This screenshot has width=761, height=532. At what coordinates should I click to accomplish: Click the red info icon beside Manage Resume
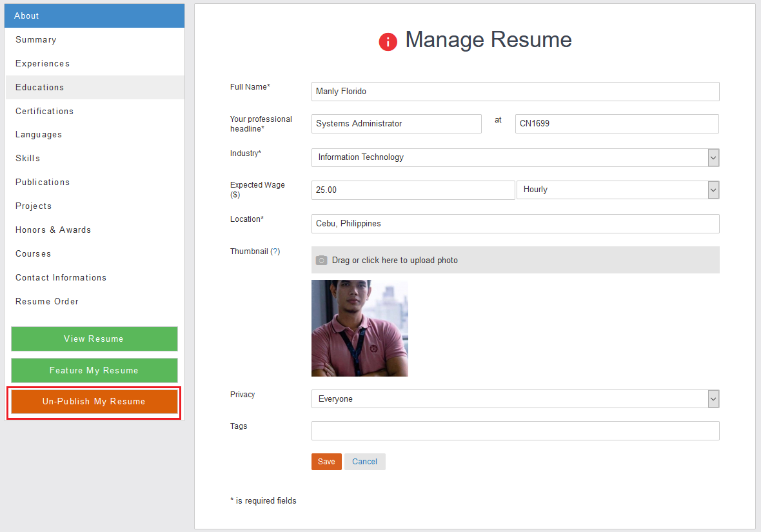(388, 42)
